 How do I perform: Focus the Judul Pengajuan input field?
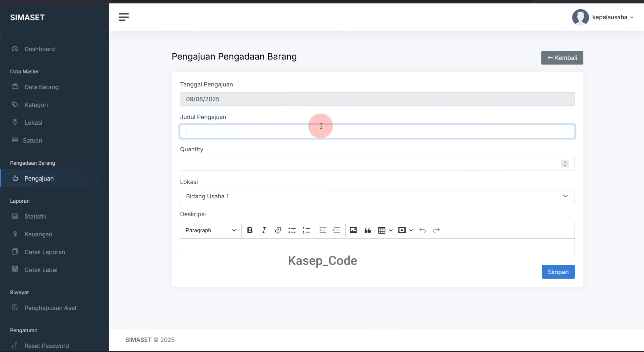[x=377, y=131]
